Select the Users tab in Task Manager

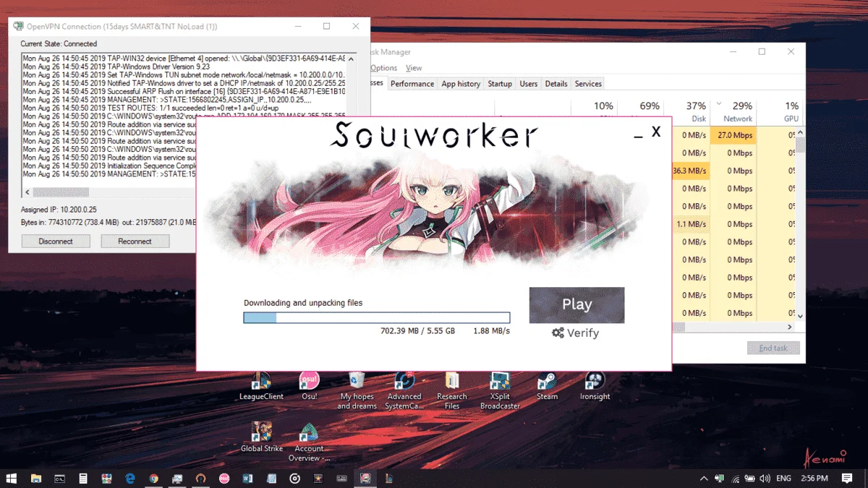(529, 84)
